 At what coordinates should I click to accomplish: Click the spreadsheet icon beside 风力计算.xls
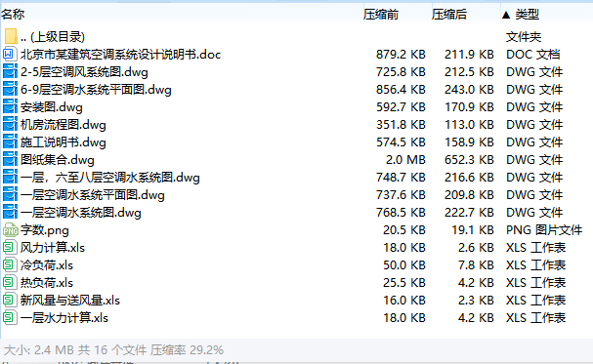pyautogui.click(x=10, y=247)
